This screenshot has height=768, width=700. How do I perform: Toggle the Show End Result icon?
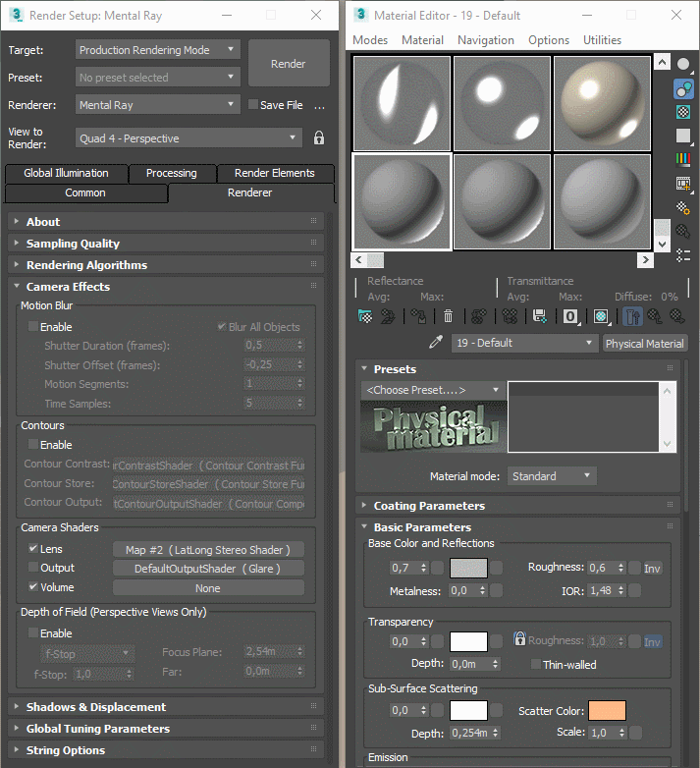point(632,316)
